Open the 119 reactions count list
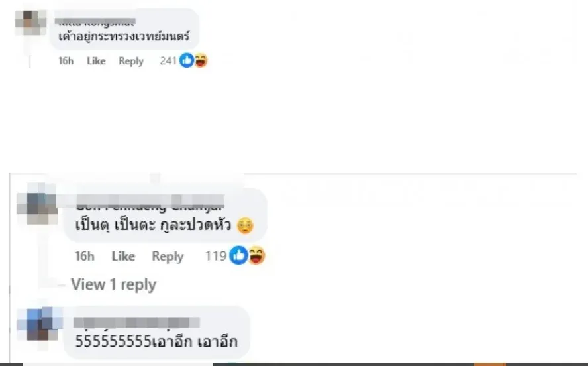 pyautogui.click(x=216, y=256)
